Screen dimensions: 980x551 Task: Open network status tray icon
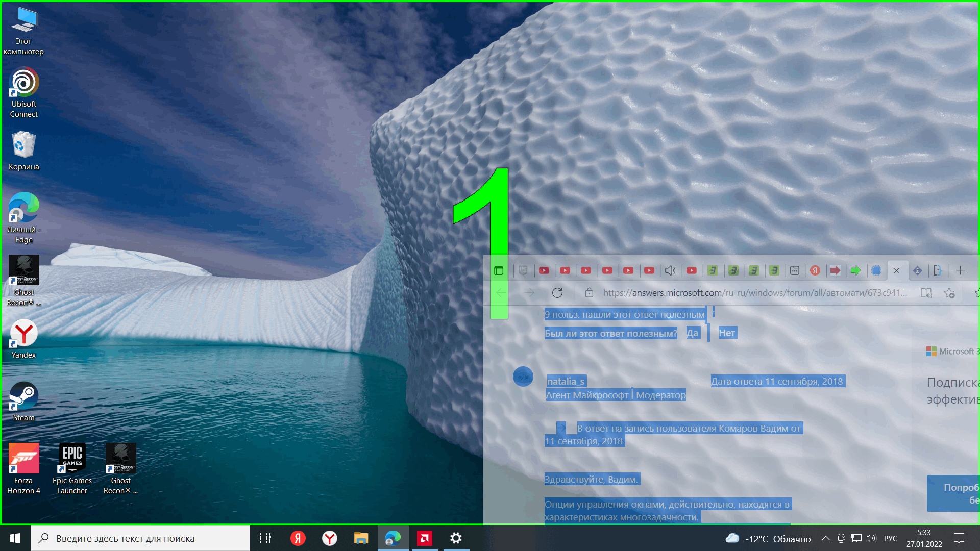tap(856, 538)
